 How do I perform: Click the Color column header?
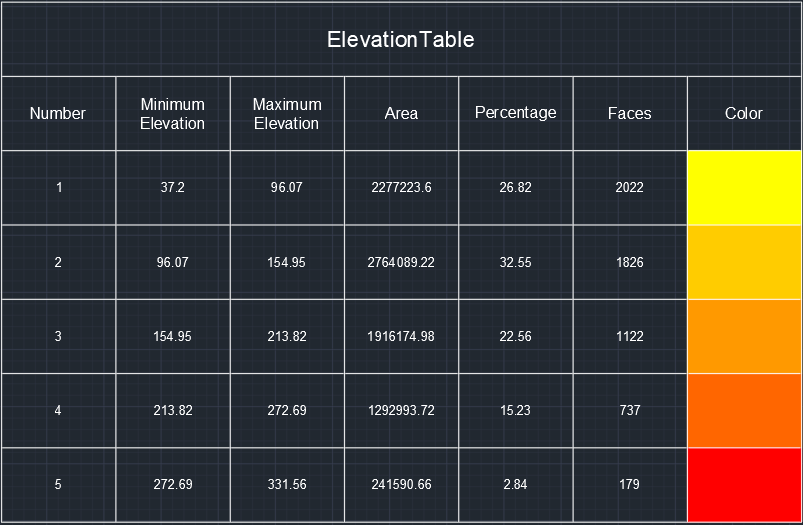point(744,114)
